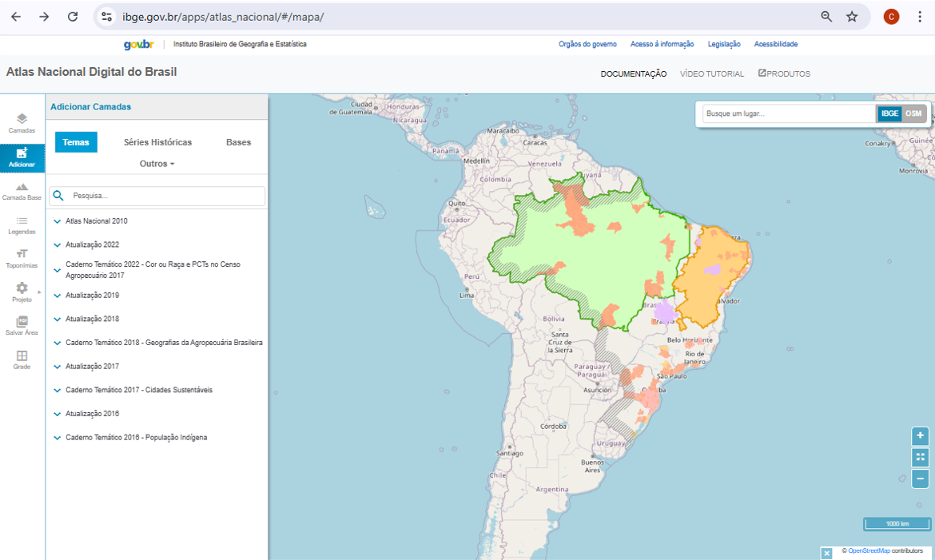935x560 pixels.
Task: Switch to the Bases tab
Action: pos(238,142)
